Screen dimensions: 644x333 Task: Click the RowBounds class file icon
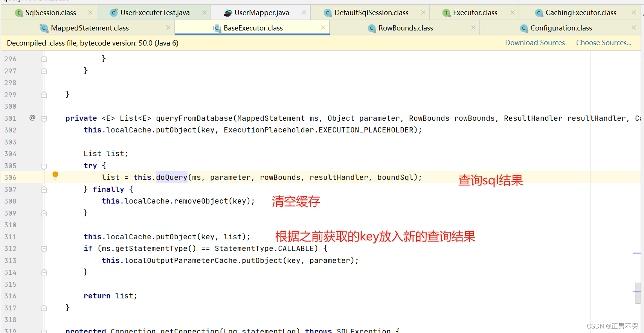click(372, 28)
